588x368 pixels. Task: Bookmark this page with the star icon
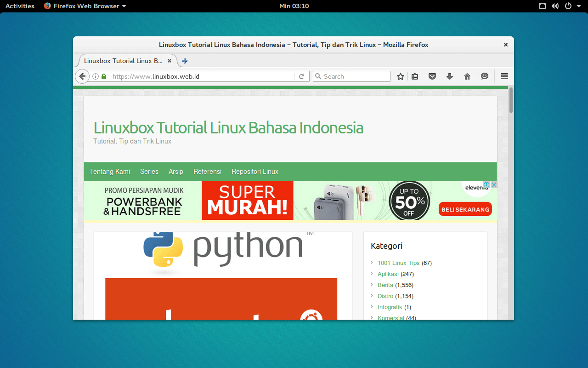[x=401, y=76]
